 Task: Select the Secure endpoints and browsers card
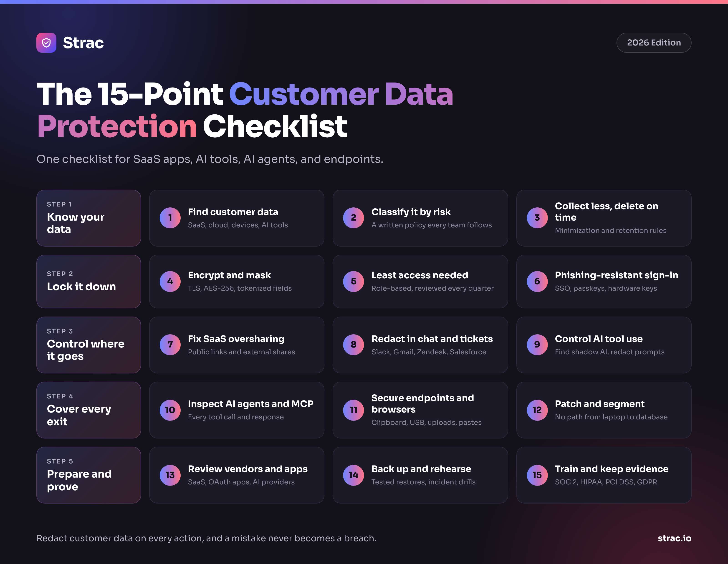tap(420, 410)
